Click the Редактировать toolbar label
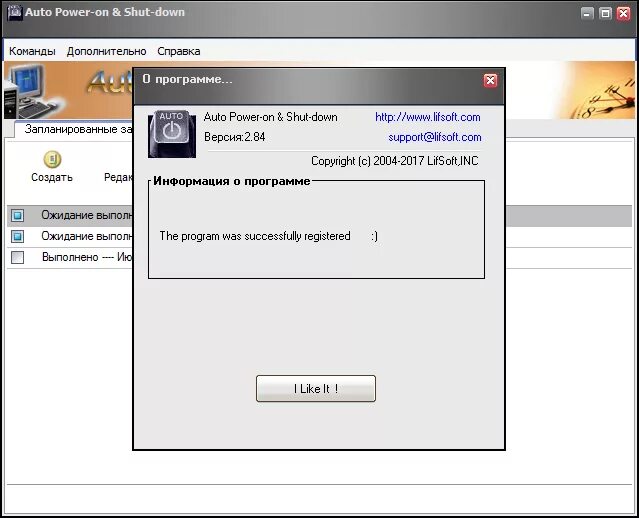Viewport: 639px width, 518px height. (x=118, y=177)
